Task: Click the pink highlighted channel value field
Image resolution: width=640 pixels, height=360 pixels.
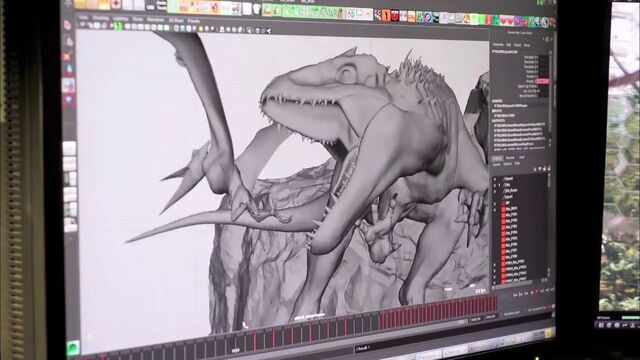Action: click(542, 81)
